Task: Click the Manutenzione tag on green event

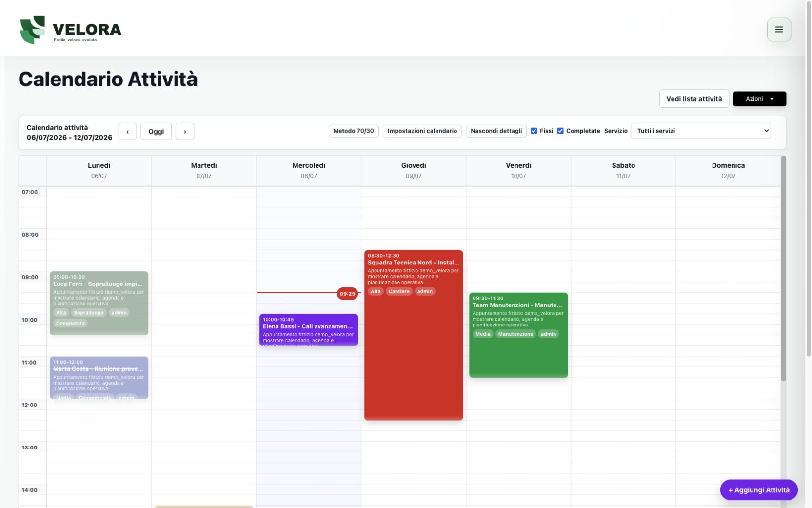Action: click(x=515, y=334)
